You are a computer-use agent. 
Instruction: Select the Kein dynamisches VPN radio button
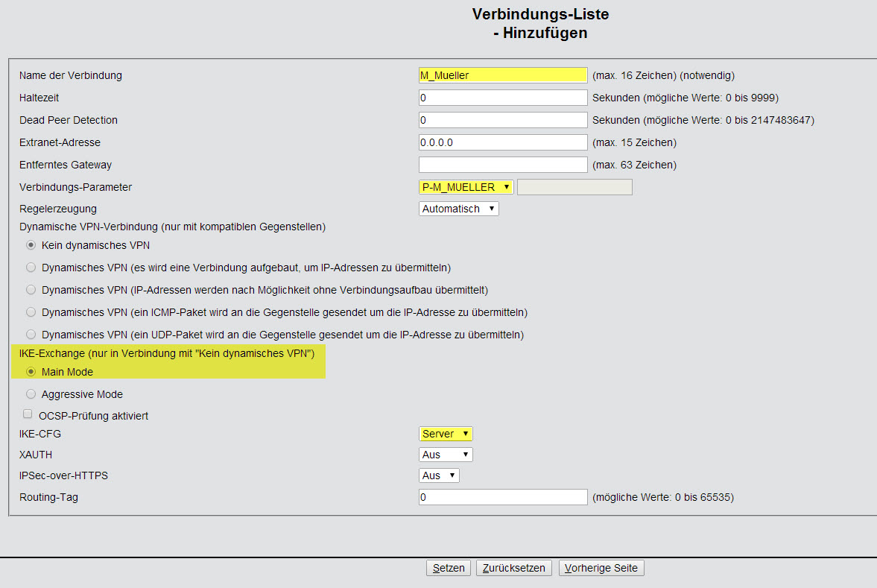tap(31, 245)
